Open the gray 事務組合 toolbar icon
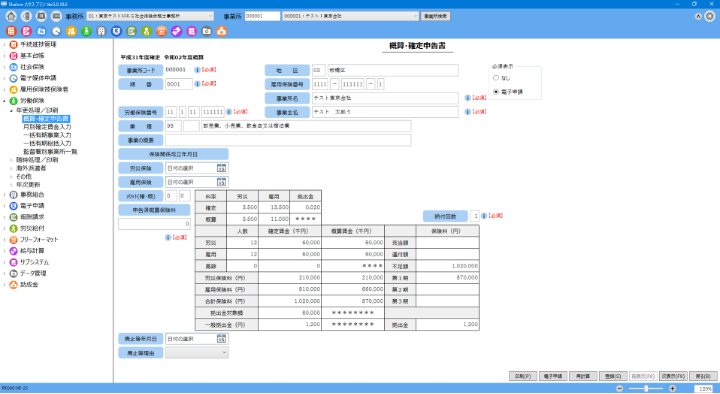The height and width of the screenshot is (394, 720). (101, 31)
